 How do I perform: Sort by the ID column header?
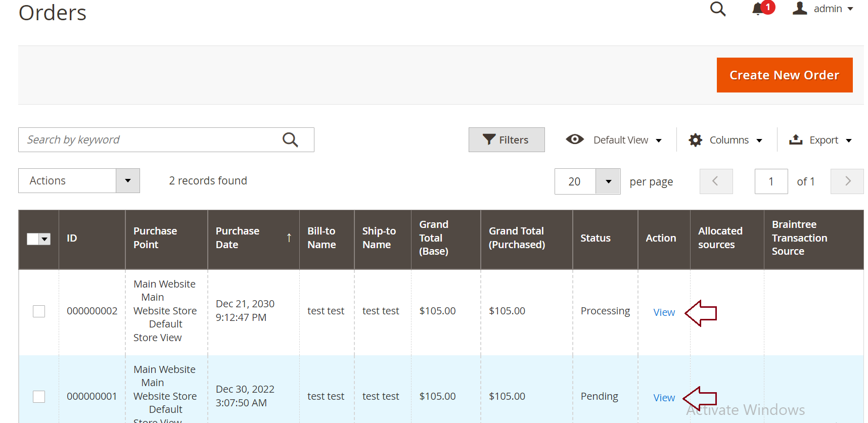pyautogui.click(x=72, y=239)
